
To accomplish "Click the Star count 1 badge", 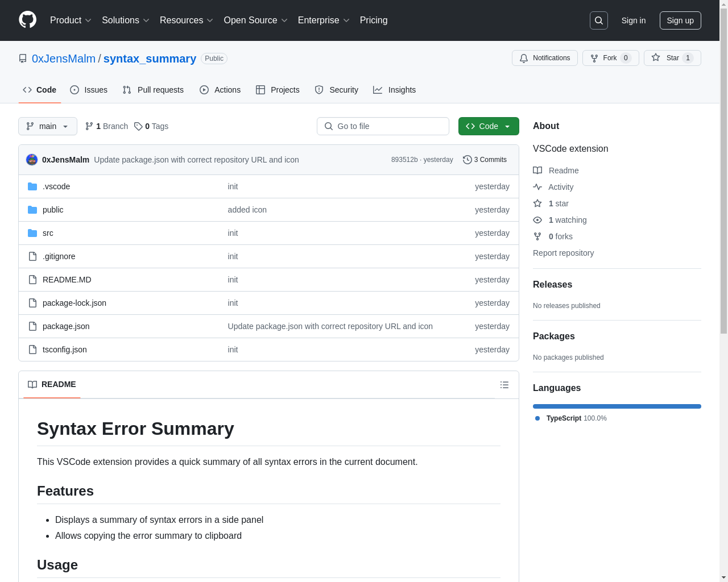I will pyautogui.click(x=688, y=58).
